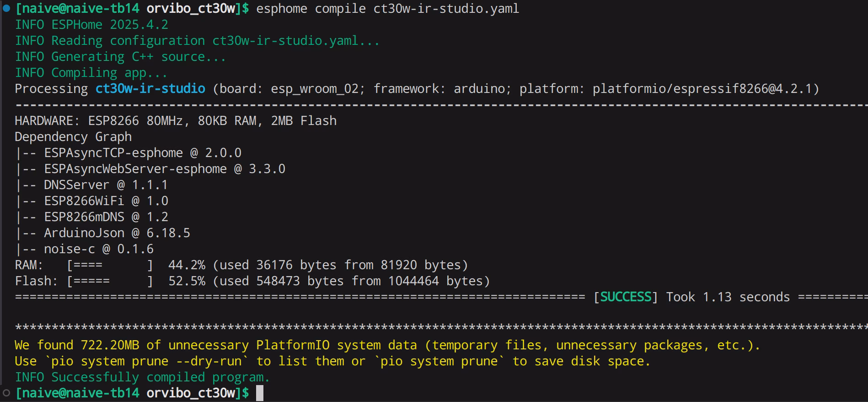Screen dimensions: 868x402
Task: Click the hollow circle beside the last prompt
Action: tap(6, 393)
